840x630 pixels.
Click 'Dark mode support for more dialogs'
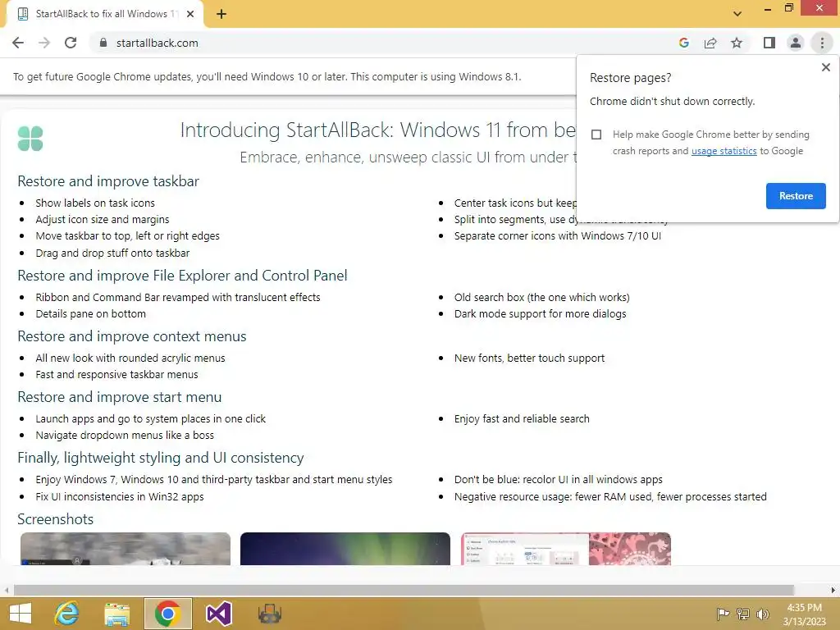(540, 314)
